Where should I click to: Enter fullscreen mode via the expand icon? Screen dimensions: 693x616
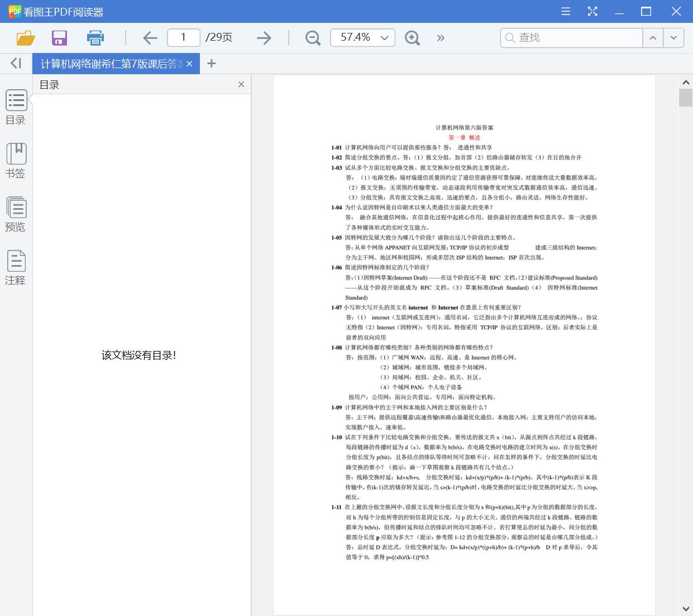(x=592, y=11)
